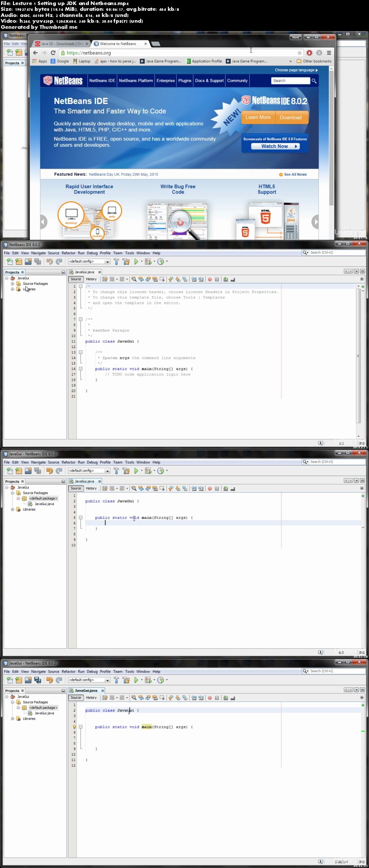Show hidden bookmarks via » chevron
Viewport: 369px width, 868px height.
(x=290, y=61)
